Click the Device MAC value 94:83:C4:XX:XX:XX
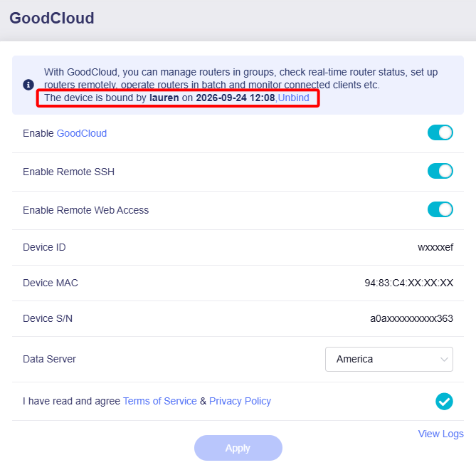This screenshot has width=476, height=470. point(408,283)
